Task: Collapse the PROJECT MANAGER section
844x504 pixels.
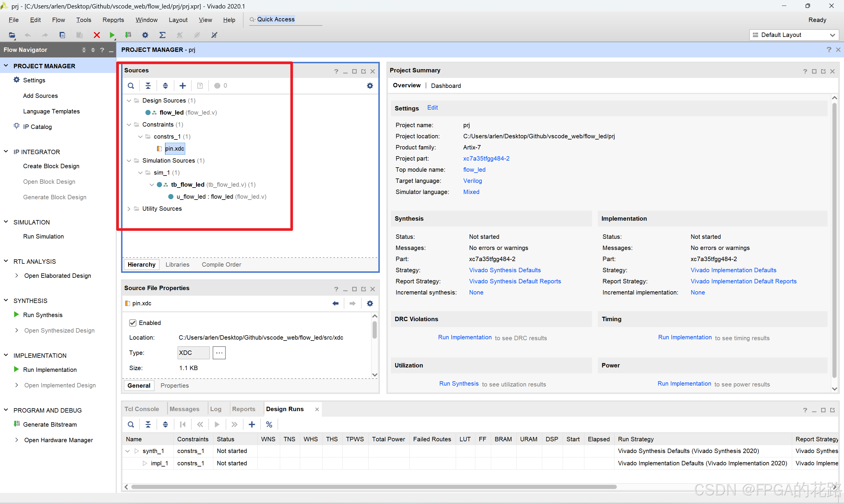Action: (x=6, y=66)
